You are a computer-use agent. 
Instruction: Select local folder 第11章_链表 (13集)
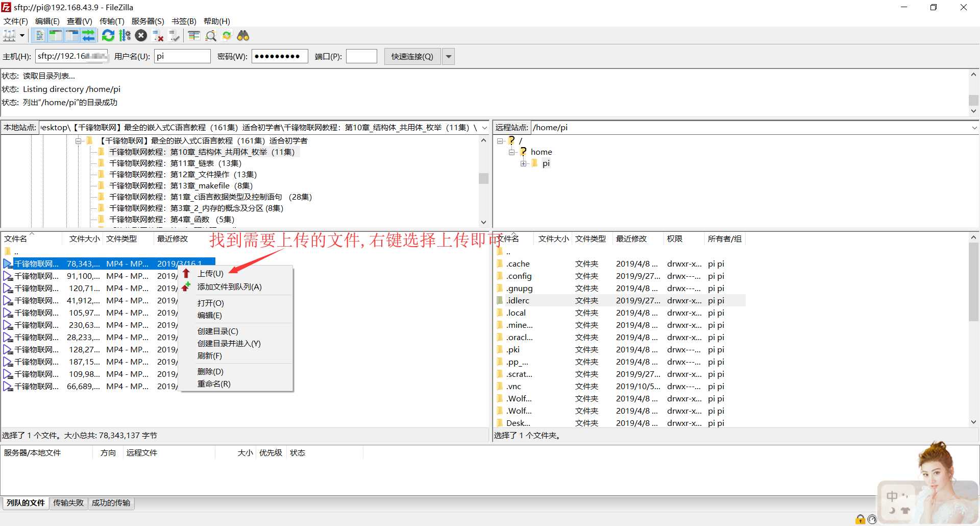pos(175,163)
